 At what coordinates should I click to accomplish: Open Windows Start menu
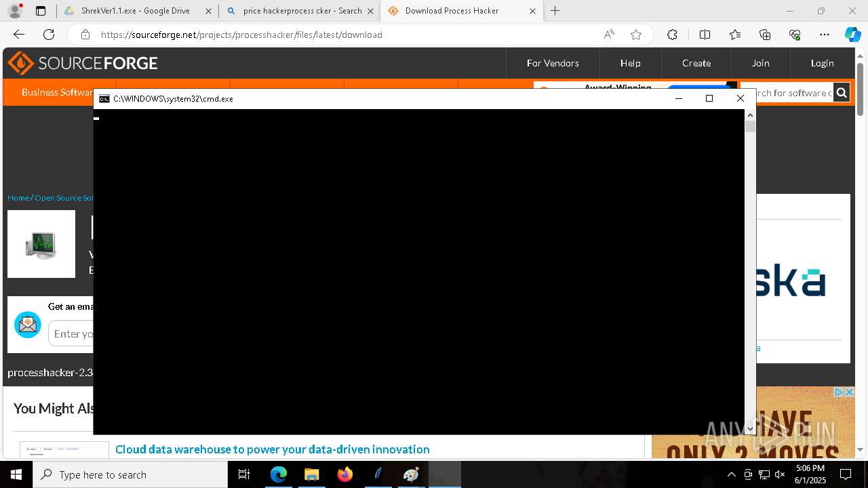coord(16,474)
